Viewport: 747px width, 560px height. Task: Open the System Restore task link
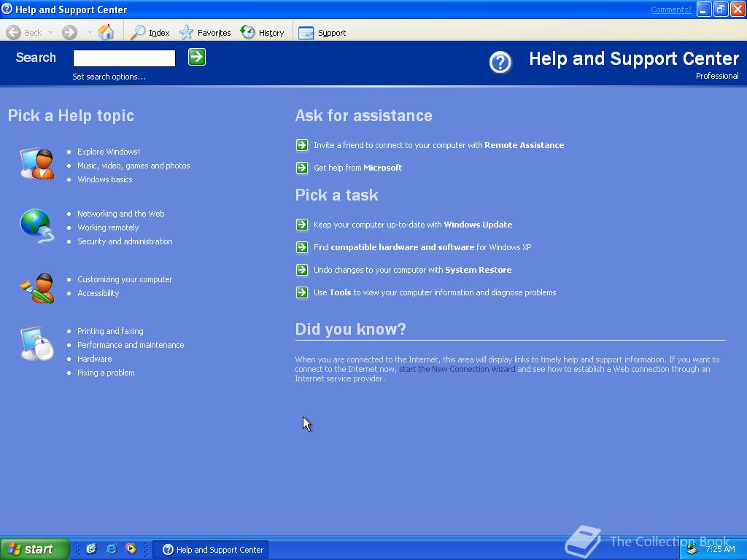413,270
